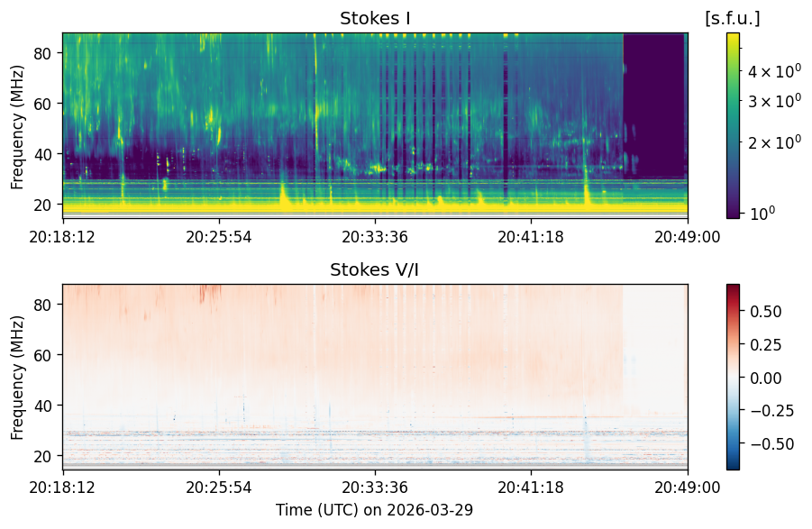Image resolution: width=812 pixels, height=529 pixels.
Task: Select the Stokes I intensity colorbar
Action: point(733,126)
